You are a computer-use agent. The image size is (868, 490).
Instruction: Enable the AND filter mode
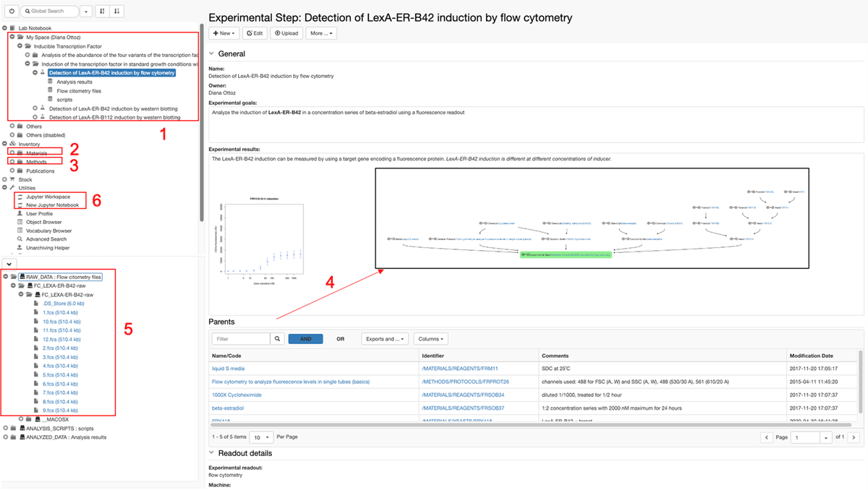[305, 338]
